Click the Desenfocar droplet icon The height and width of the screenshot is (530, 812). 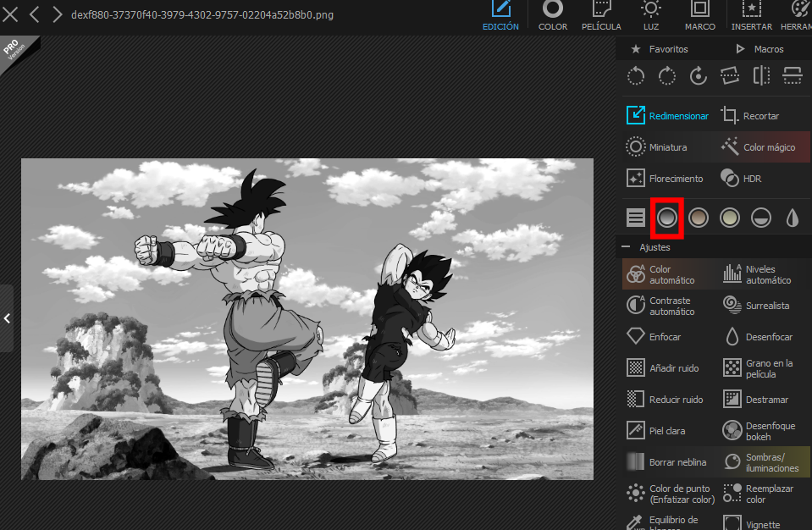732,336
